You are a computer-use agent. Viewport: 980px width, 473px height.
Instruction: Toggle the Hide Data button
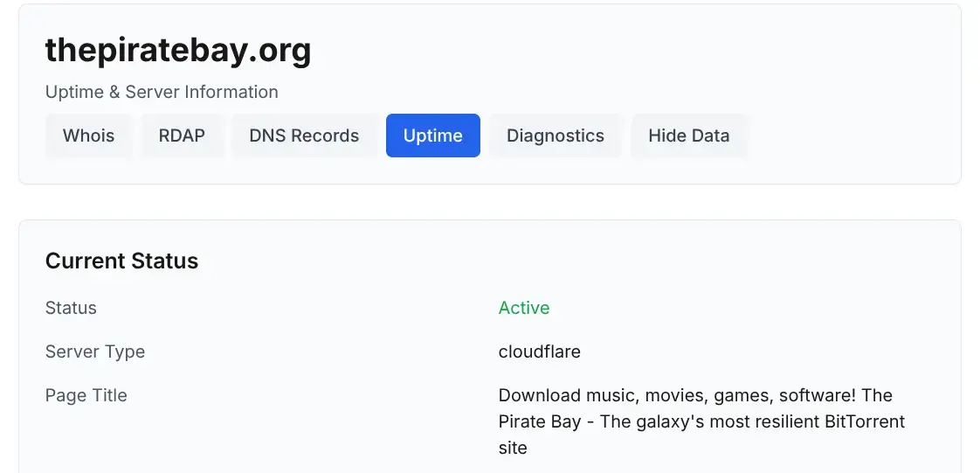coord(688,136)
